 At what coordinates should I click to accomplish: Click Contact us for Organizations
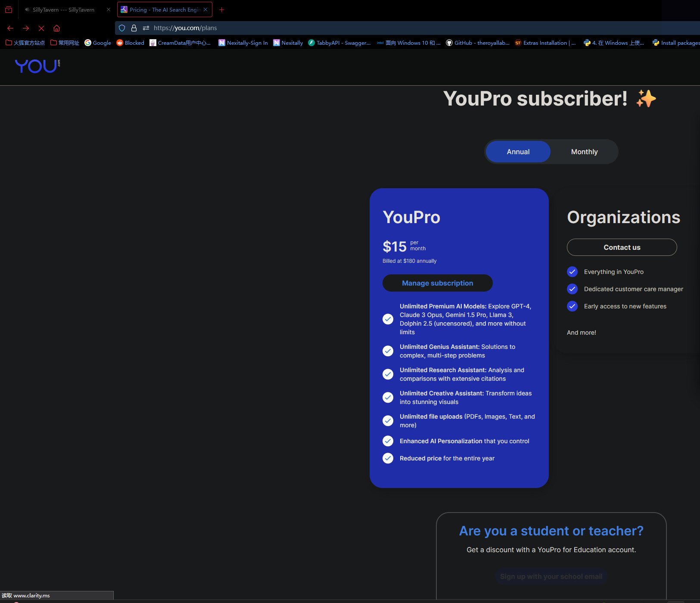[x=622, y=247]
